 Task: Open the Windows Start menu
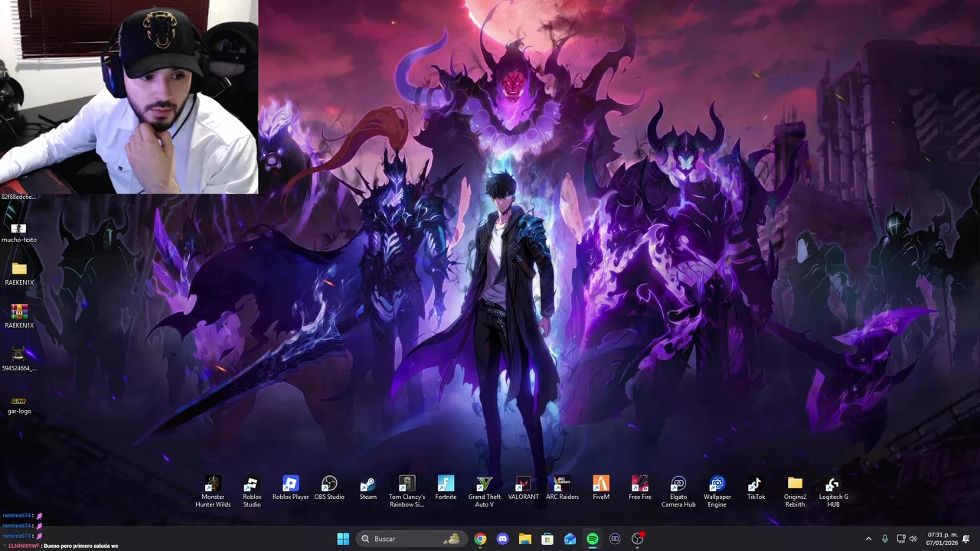[x=343, y=539]
